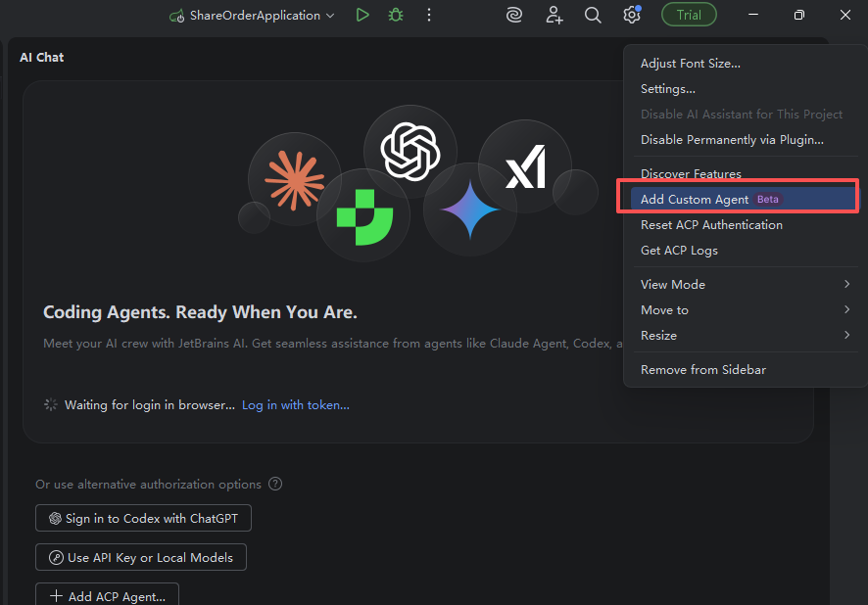Click Get ACP Logs menu entry
868x605 pixels.
coord(679,250)
